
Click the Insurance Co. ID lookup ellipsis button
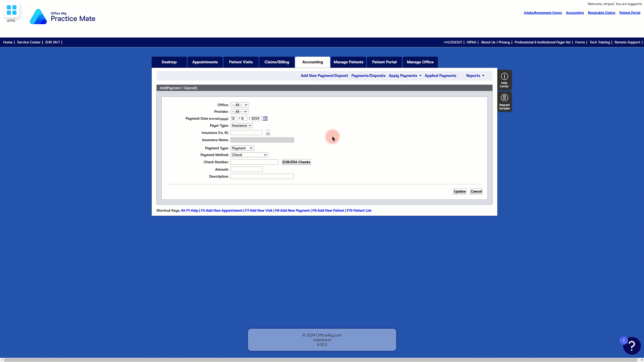[x=268, y=133]
